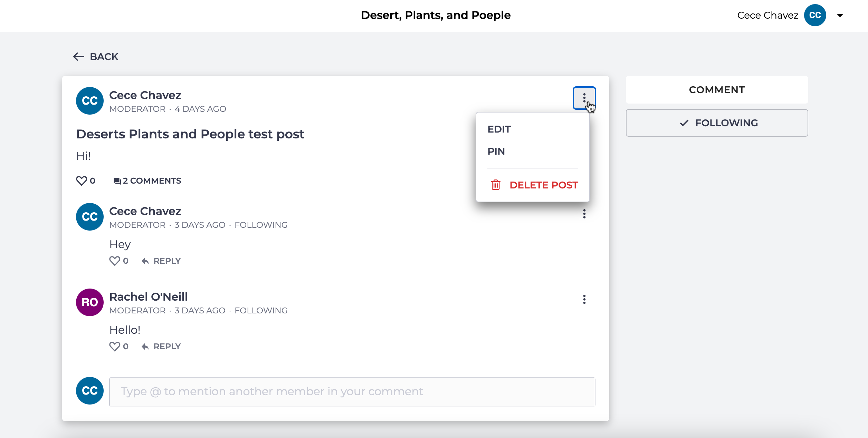Reply to Cece's Hey comment

pos(161,261)
